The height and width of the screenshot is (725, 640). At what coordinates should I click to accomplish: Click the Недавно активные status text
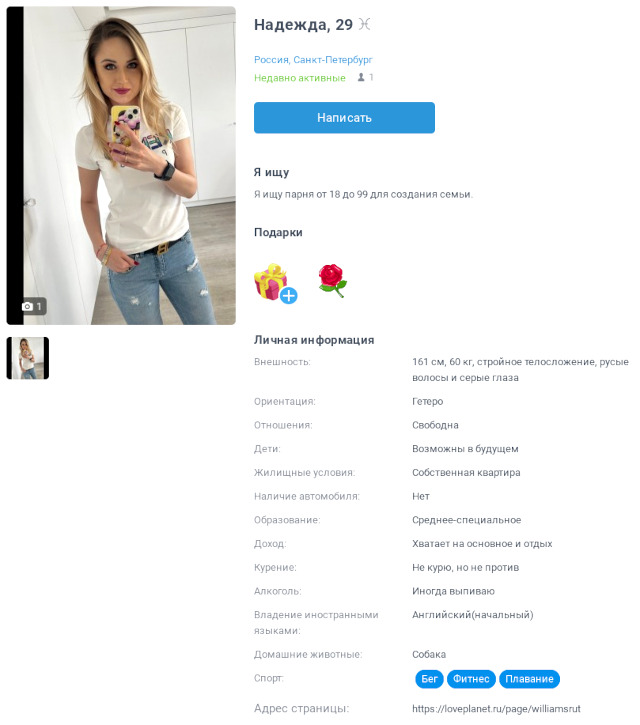(300, 78)
